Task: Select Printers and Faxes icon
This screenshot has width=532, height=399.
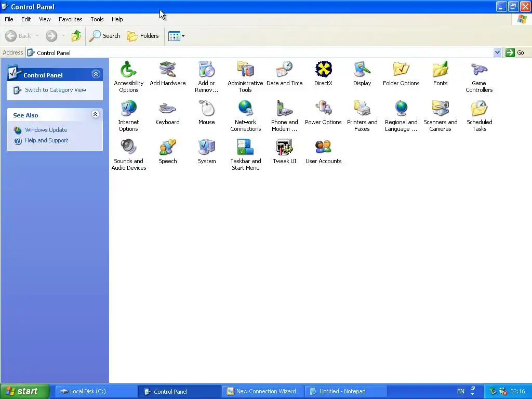Action: click(x=362, y=116)
